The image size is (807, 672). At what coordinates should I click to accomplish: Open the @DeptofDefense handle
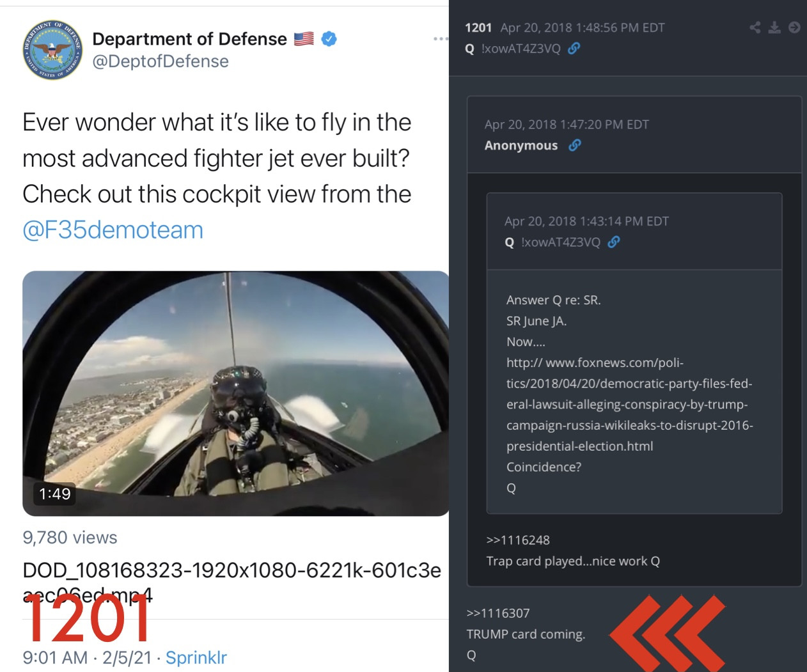(x=161, y=61)
